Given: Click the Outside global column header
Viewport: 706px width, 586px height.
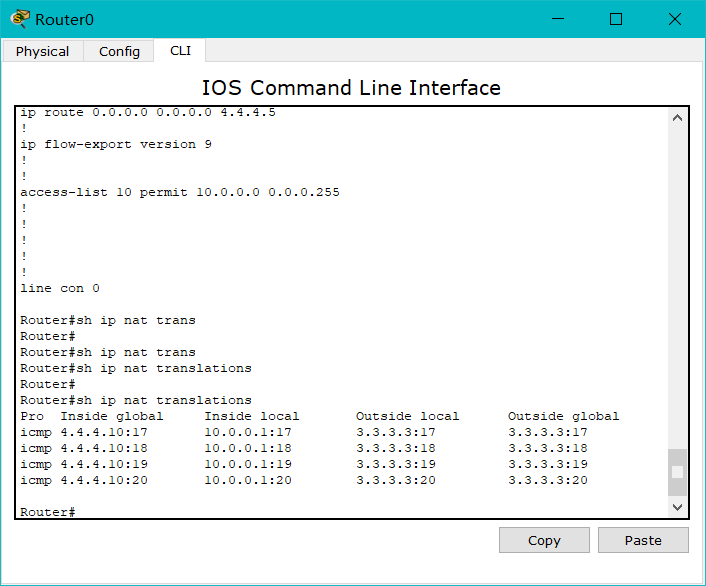Looking at the screenshot, I should [563, 416].
